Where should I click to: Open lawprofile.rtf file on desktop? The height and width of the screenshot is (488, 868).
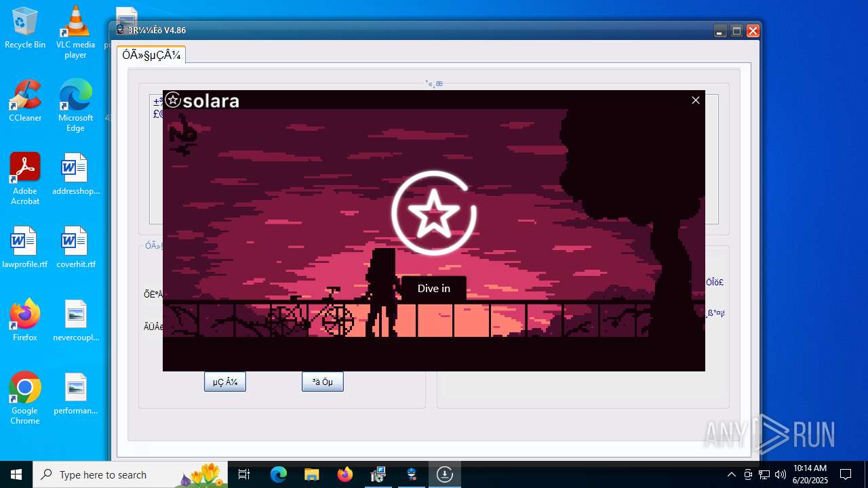coord(25,247)
